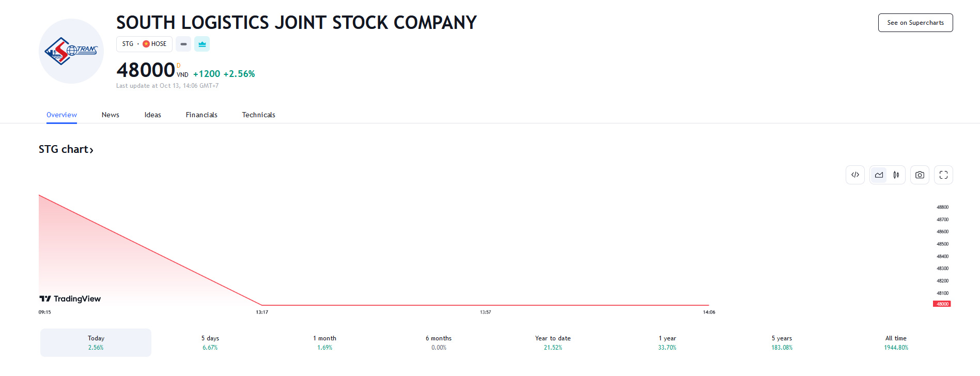Show the All time range

[x=896, y=342]
